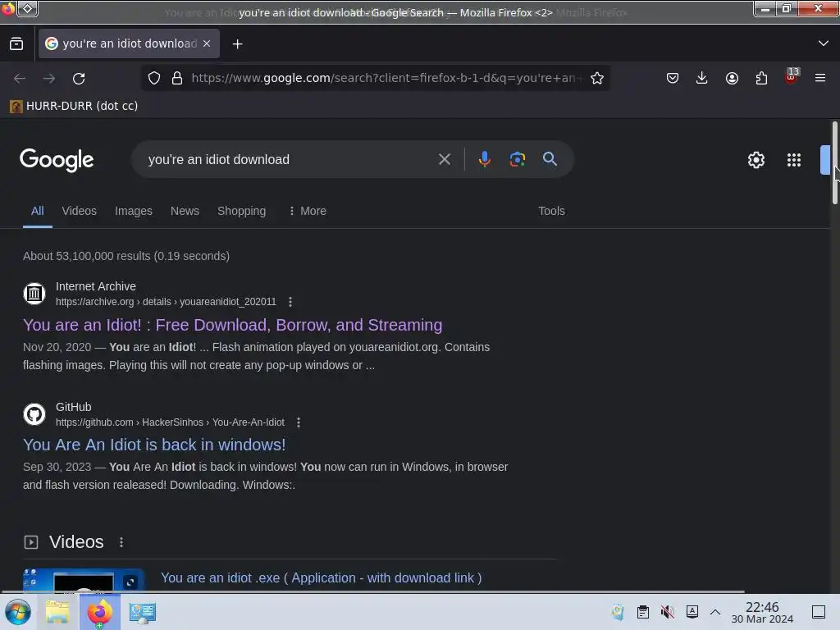This screenshot has height=630, width=840.
Task: Open the video result thumbnail
Action: click(84, 581)
